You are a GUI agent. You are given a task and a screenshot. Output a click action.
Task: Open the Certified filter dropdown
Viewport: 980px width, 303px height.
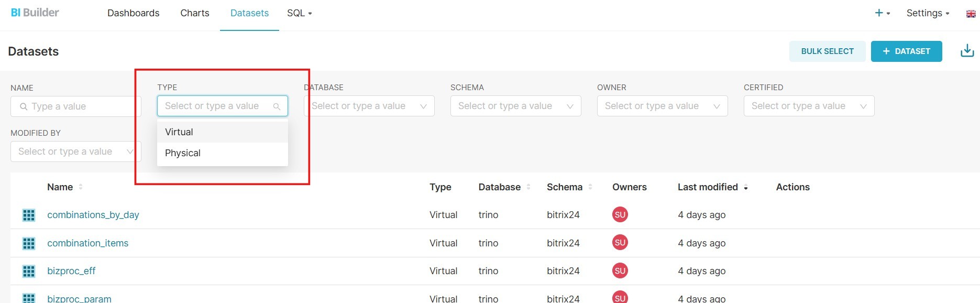809,106
